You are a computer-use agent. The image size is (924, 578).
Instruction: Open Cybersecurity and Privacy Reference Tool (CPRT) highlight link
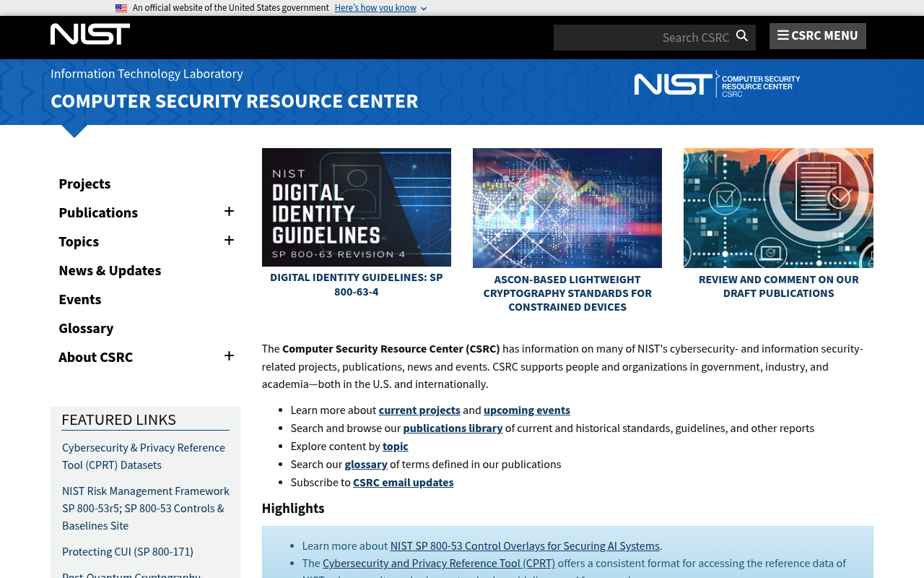(x=439, y=564)
